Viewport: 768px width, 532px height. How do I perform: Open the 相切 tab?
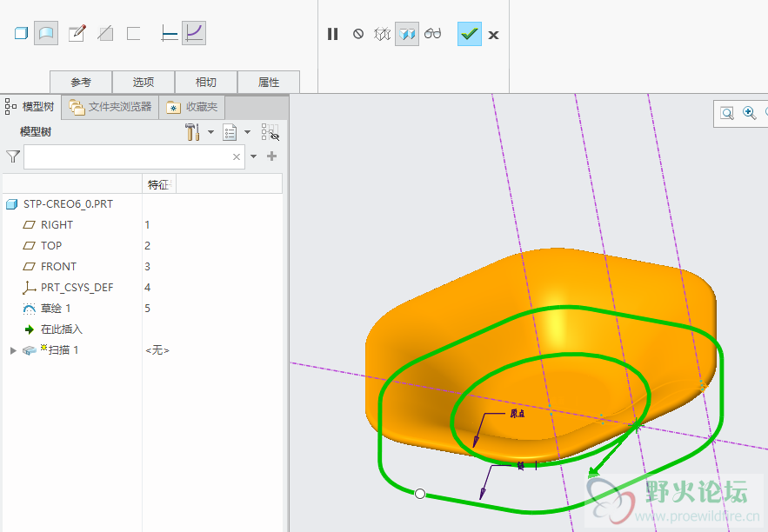tap(206, 82)
